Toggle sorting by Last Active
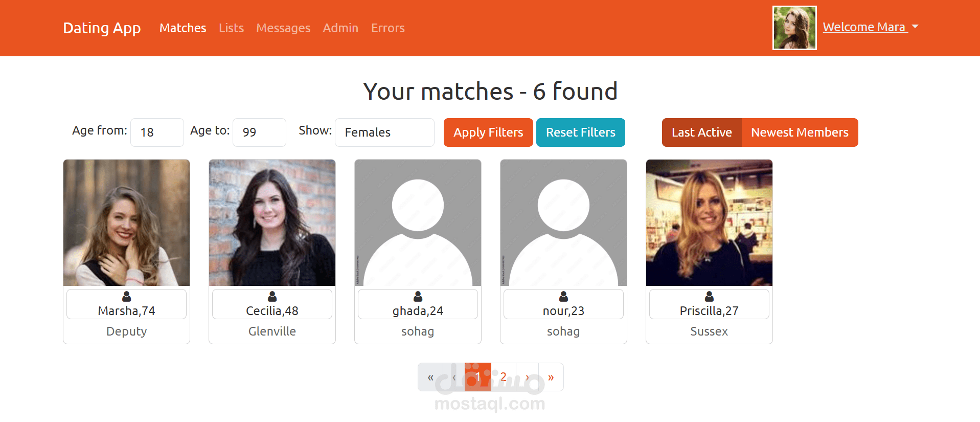 pyautogui.click(x=701, y=132)
